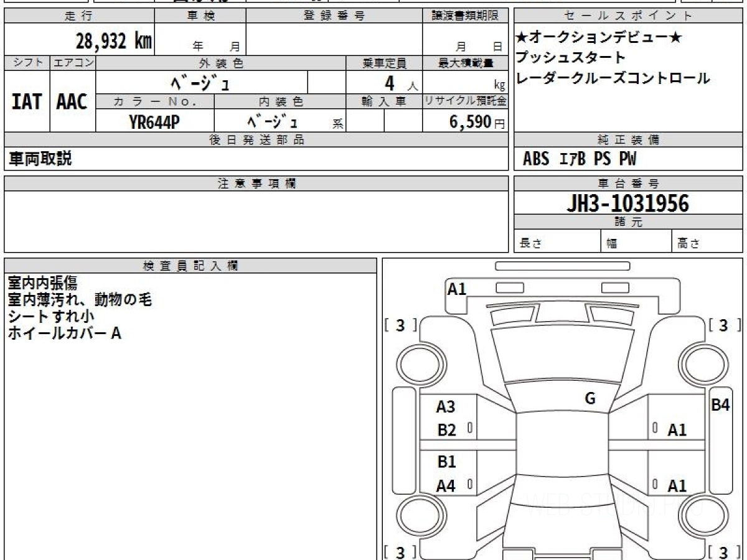
Task: Click inspector note 室内内張傷
Action: click(x=43, y=284)
